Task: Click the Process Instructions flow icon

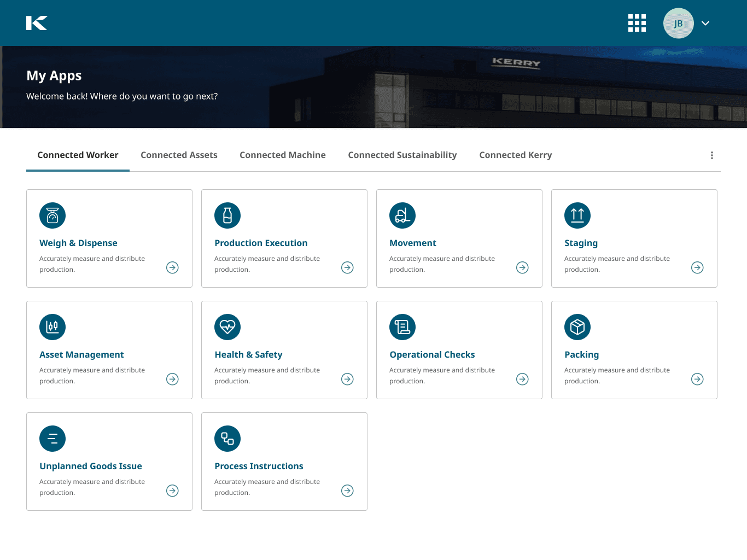Action: tap(227, 439)
